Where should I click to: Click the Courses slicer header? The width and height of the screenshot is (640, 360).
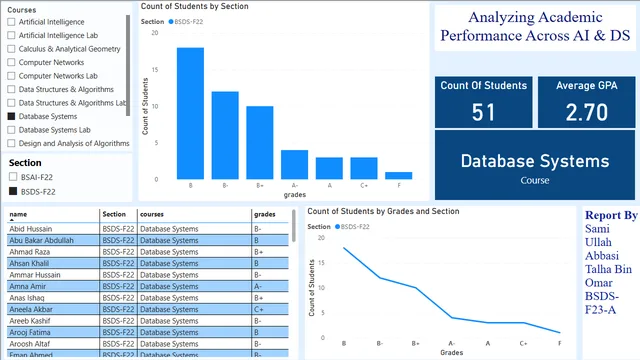[22, 10]
